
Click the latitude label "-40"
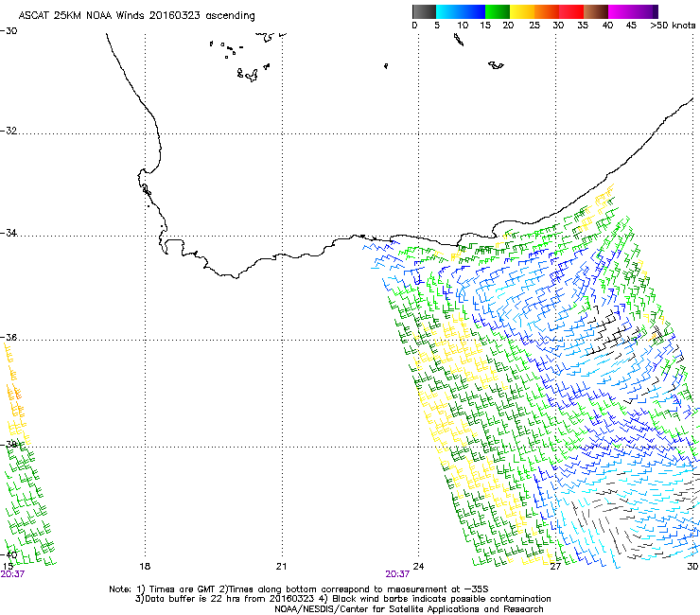coord(9,555)
